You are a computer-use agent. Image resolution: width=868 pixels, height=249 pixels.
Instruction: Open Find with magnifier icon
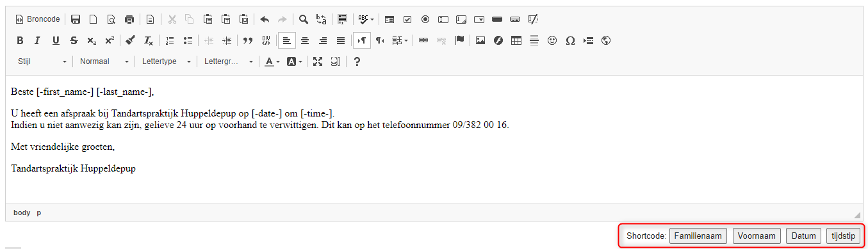coord(304,19)
